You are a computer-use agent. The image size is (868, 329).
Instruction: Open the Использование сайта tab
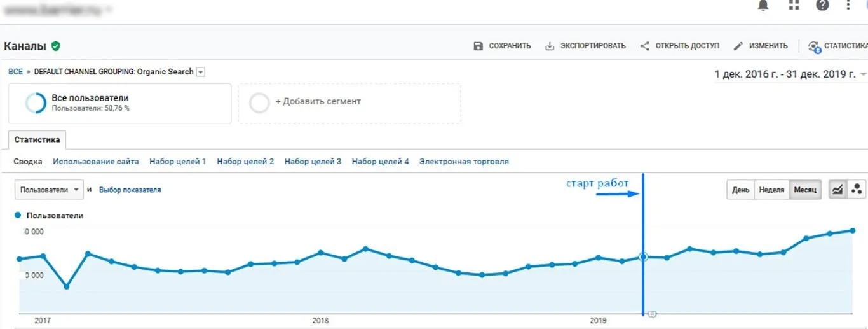pyautogui.click(x=96, y=162)
